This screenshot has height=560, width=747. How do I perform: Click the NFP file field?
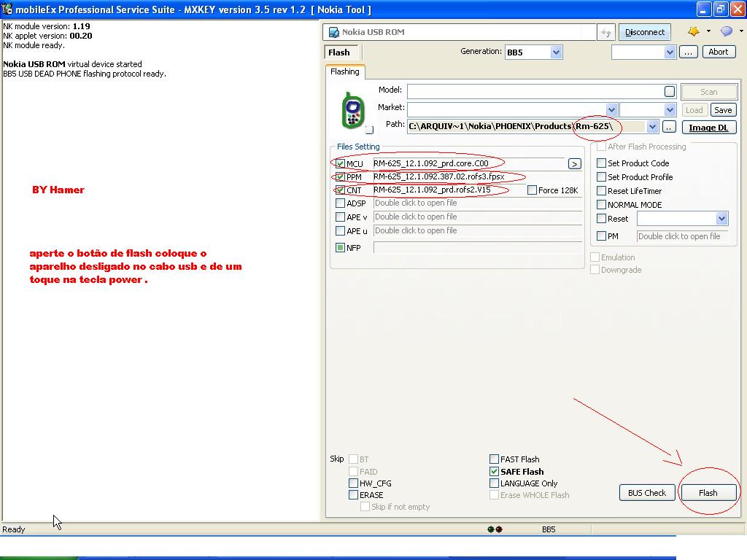[x=477, y=248]
